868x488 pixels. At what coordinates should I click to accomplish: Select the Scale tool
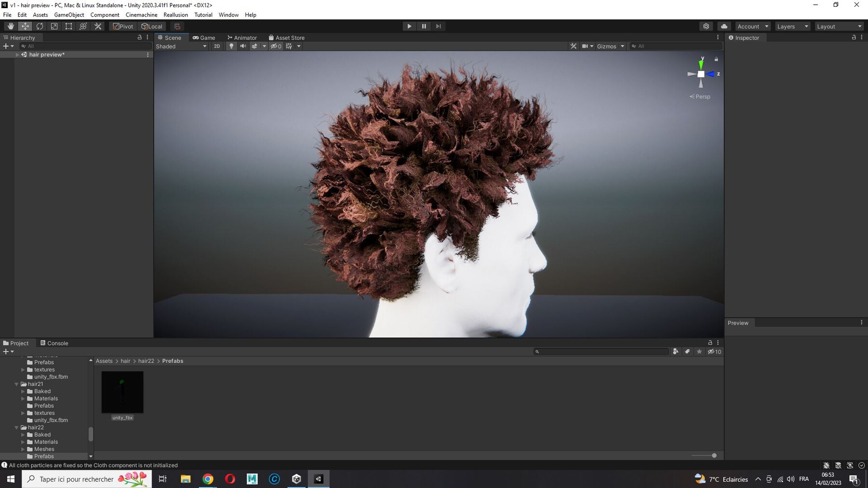[x=54, y=26]
